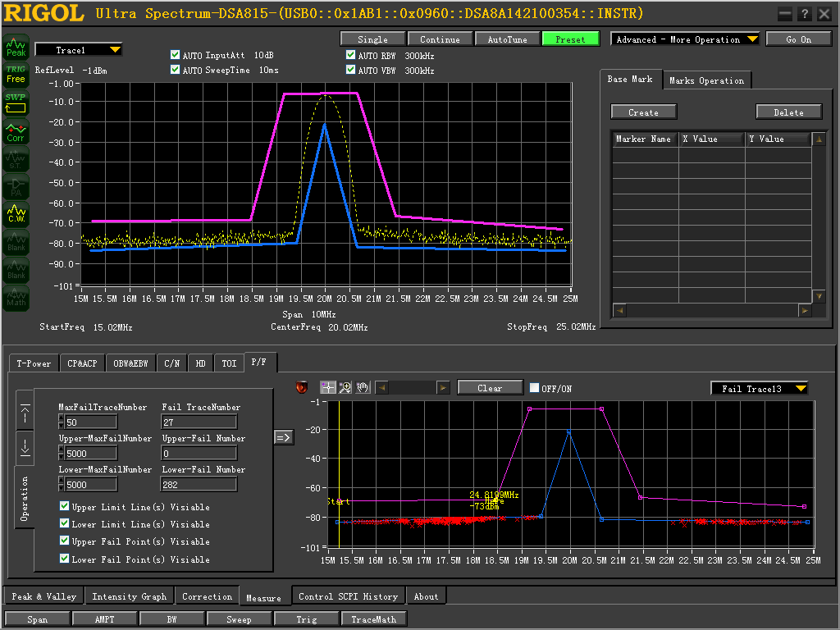Click Lower-MaxFailNumber stepper arrows
Image resolution: width=840 pixels, height=630 pixels.
coord(61,484)
